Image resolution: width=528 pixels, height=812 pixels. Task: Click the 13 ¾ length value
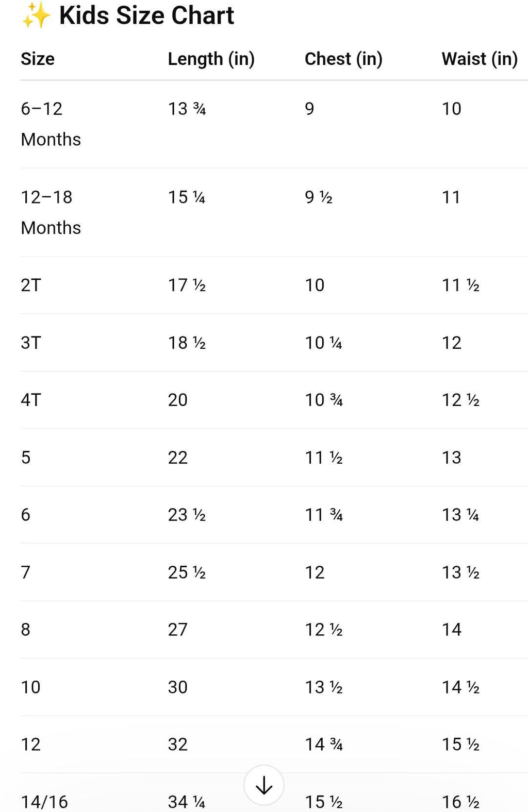(x=187, y=109)
